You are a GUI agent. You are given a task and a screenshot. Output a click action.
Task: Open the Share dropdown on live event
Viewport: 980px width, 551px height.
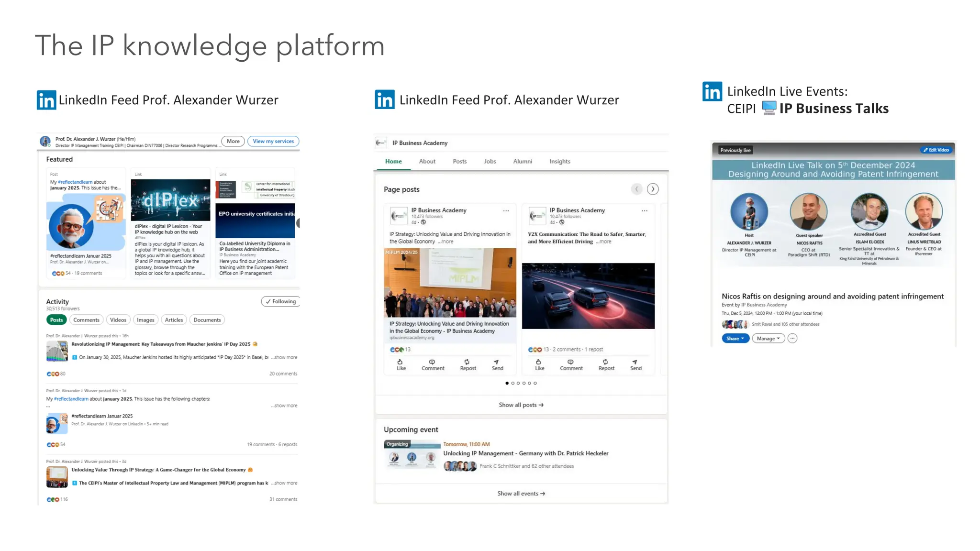tap(735, 339)
